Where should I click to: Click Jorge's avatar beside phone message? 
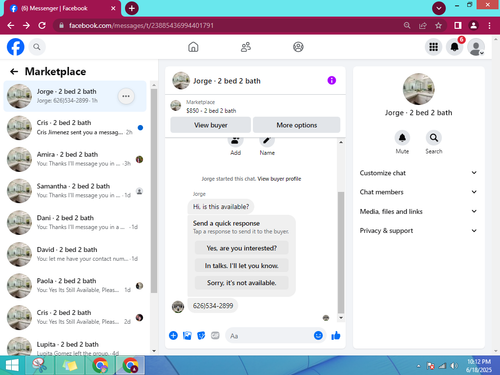pyautogui.click(x=178, y=306)
